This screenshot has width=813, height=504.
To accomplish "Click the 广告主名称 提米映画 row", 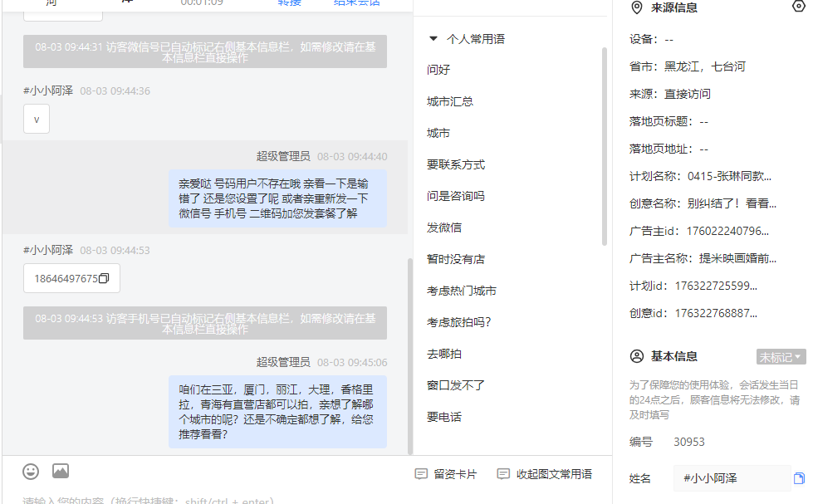I will point(703,258).
